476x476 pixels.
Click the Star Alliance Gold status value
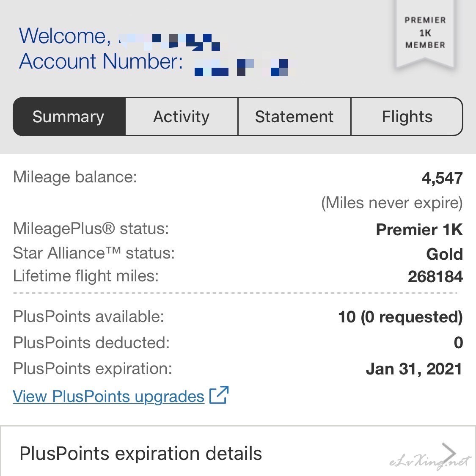(x=444, y=254)
